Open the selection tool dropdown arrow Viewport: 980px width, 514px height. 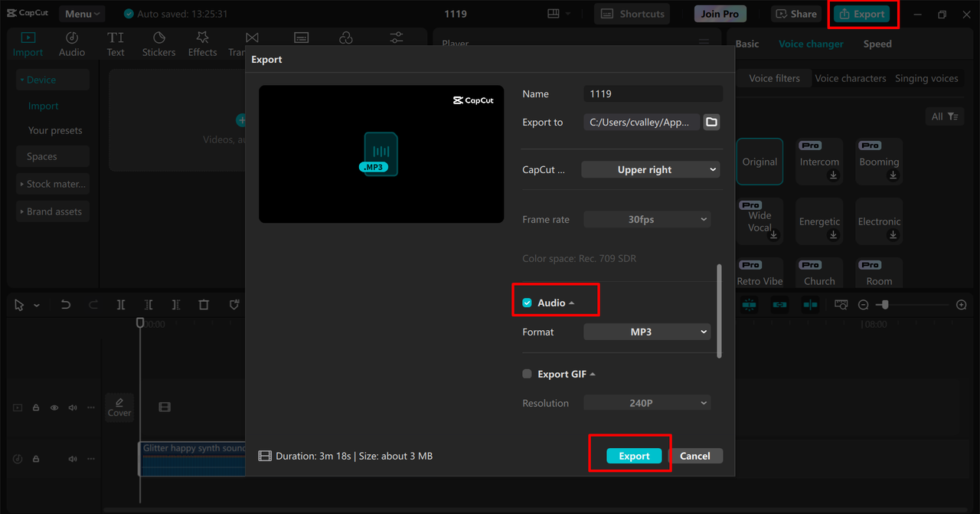pyautogui.click(x=37, y=306)
